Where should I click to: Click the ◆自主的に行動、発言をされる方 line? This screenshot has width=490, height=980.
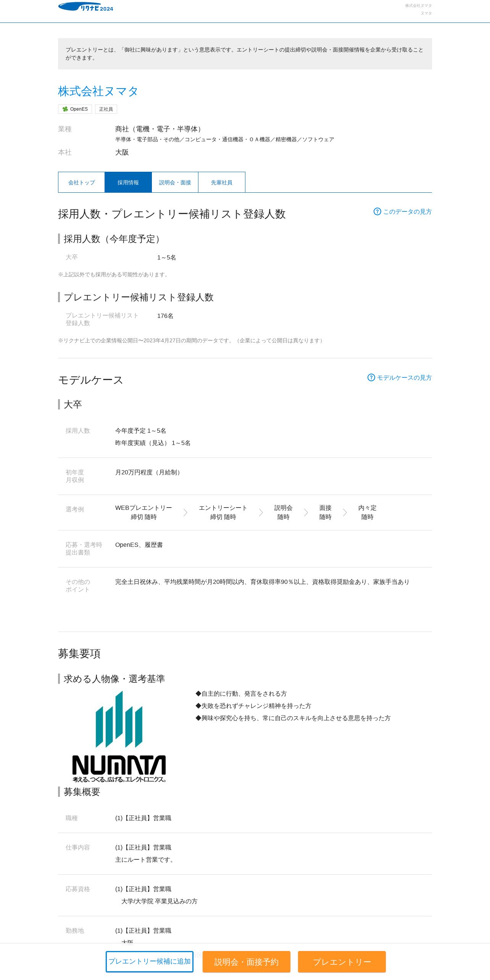[x=241, y=693]
